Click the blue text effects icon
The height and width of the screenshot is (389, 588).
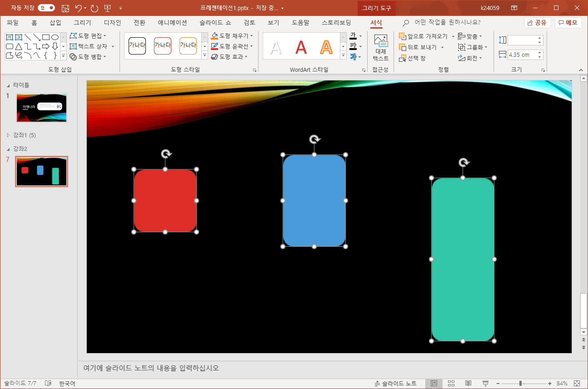pos(353,57)
